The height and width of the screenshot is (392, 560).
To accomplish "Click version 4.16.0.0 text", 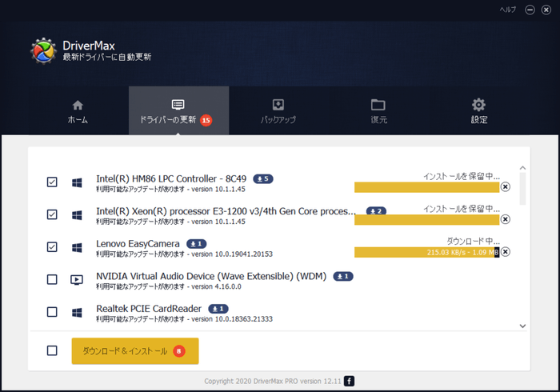I will pos(217,286).
